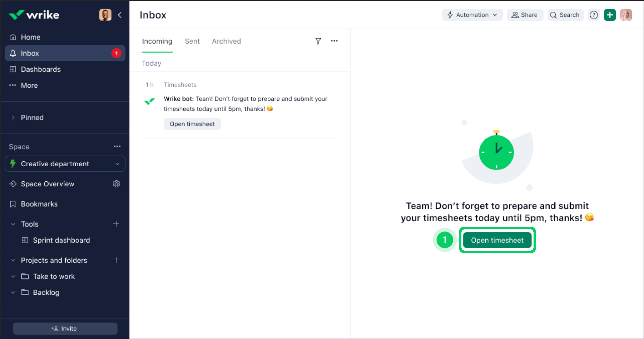Open the Inbox three-dot options menu
This screenshot has width=644, height=339.
click(x=334, y=41)
